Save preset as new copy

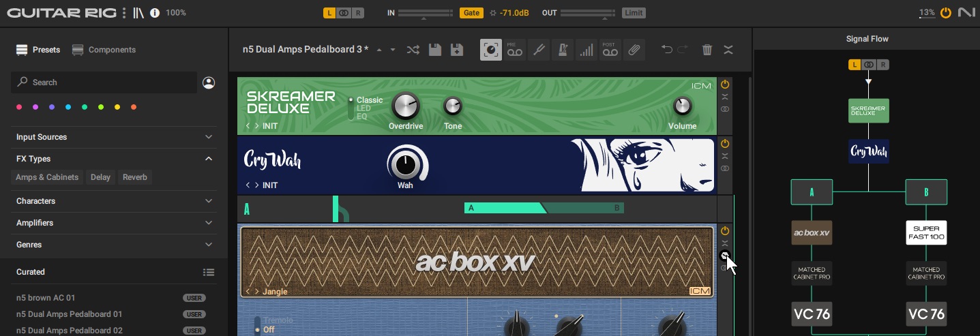[457, 50]
